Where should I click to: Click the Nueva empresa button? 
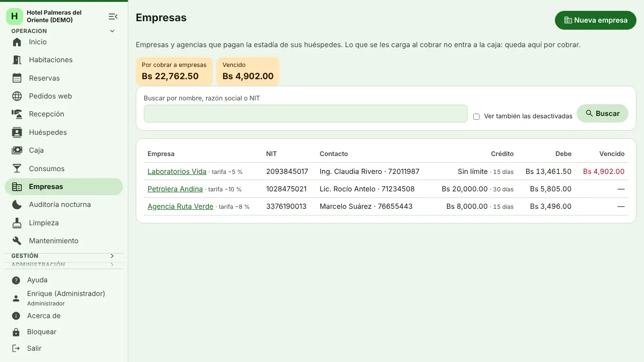click(595, 20)
